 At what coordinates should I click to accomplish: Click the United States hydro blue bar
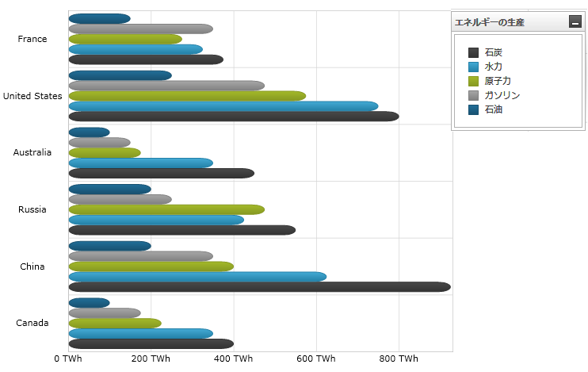tap(223, 106)
